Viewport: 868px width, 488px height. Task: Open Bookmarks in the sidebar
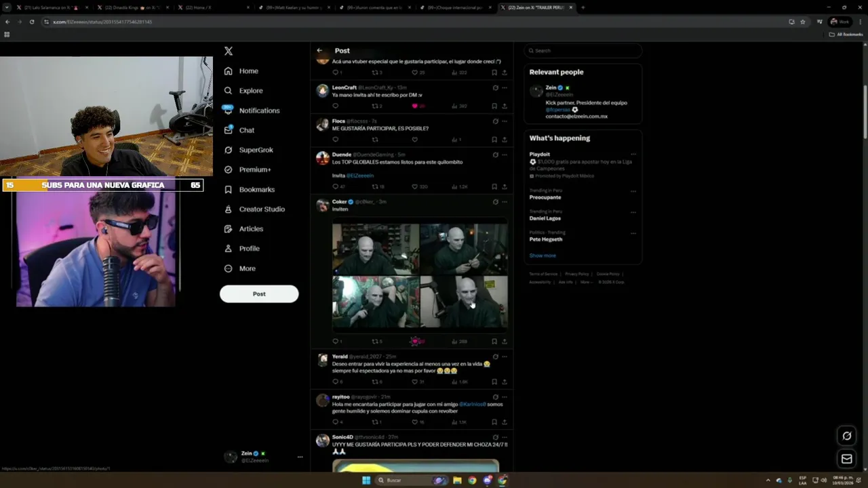250,190
